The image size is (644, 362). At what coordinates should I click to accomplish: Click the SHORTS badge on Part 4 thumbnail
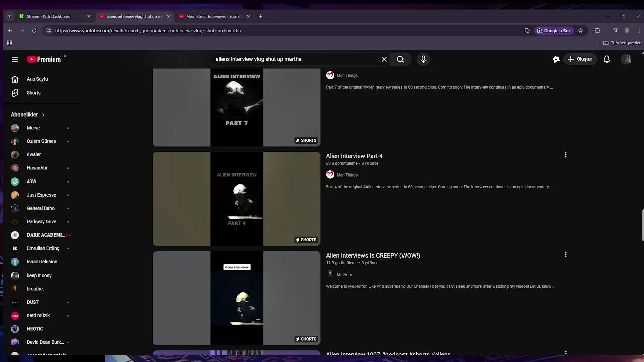306,240
